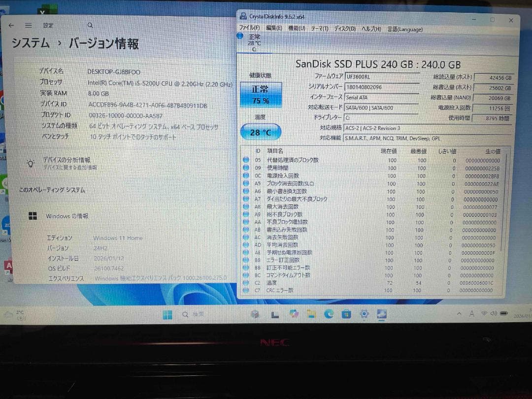
Task: Open File Explorer from the taskbar
Action: tap(311, 314)
